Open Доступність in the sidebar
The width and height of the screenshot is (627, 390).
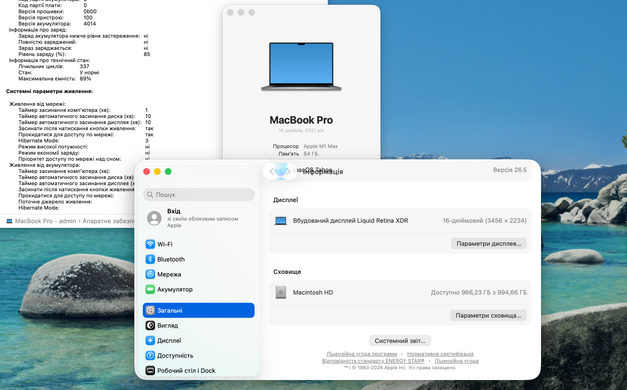click(198, 355)
